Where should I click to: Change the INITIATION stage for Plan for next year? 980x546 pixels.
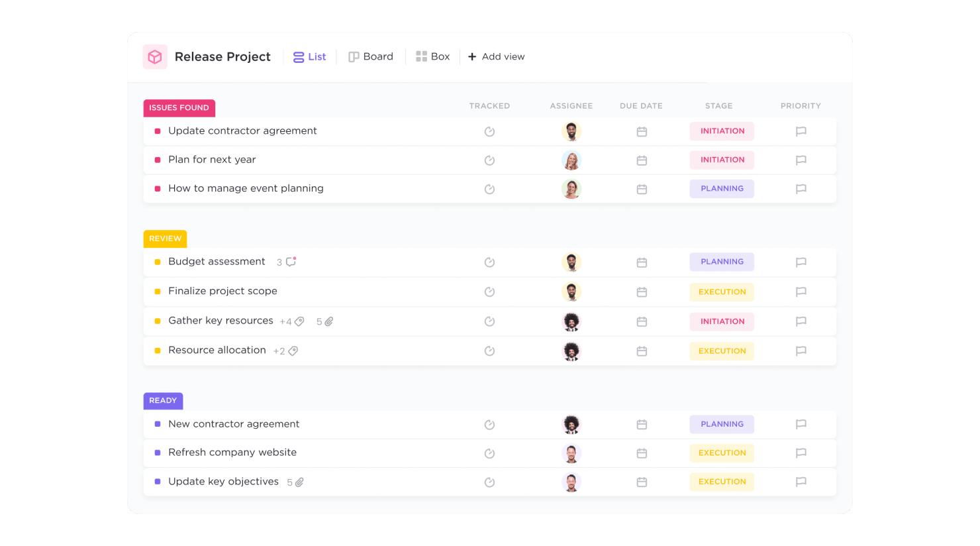point(722,160)
